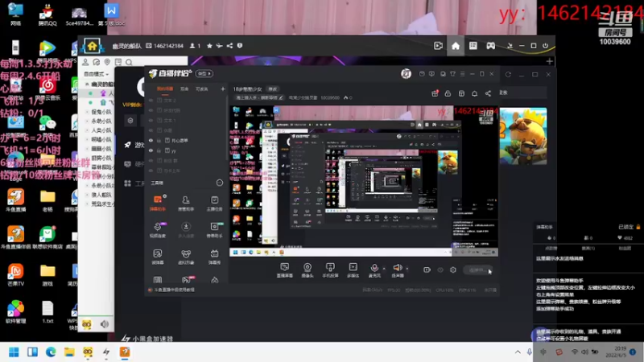Click the gift box icon with red badge
This screenshot has width=644, height=362.
[435, 93]
